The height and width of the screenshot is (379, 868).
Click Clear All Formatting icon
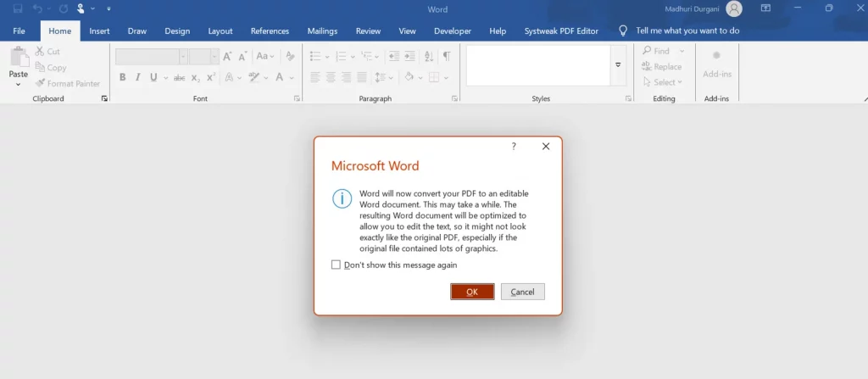[290, 57]
